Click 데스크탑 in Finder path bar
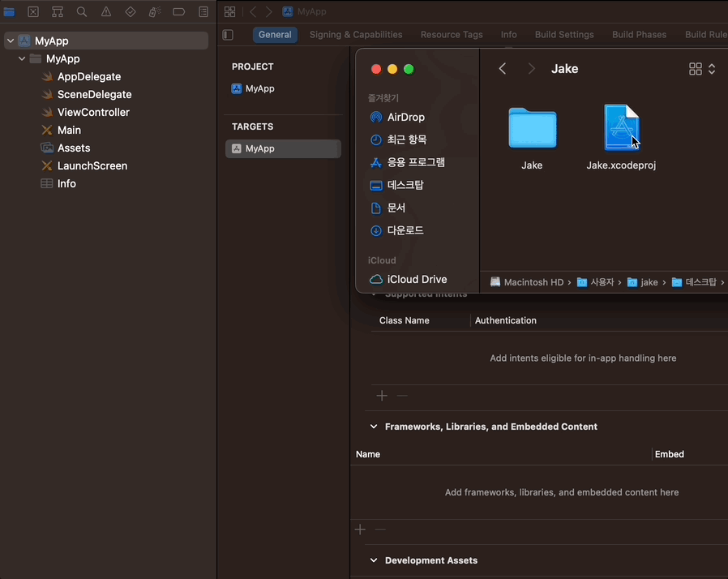Viewport: 728px width, 579px height. pos(694,282)
